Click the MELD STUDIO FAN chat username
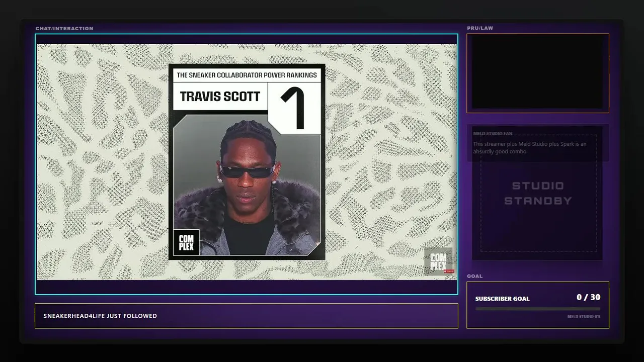The height and width of the screenshot is (362, 644). pyautogui.click(x=493, y=134)
